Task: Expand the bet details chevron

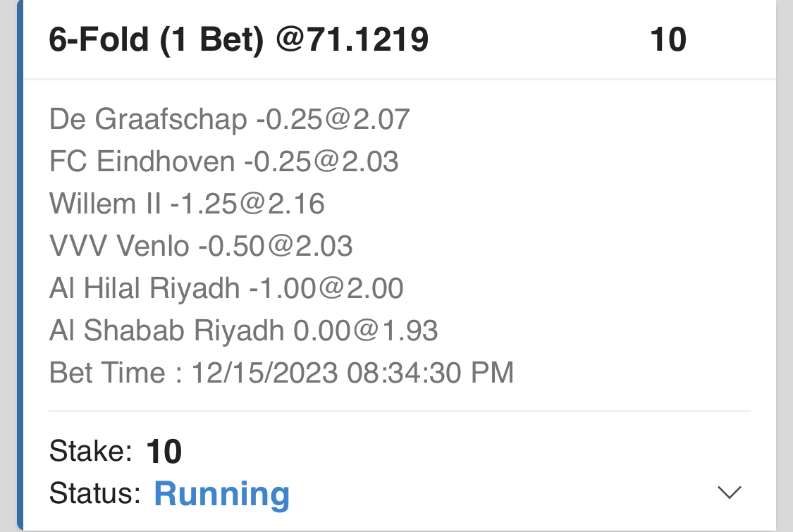Action: pos(729,493)
